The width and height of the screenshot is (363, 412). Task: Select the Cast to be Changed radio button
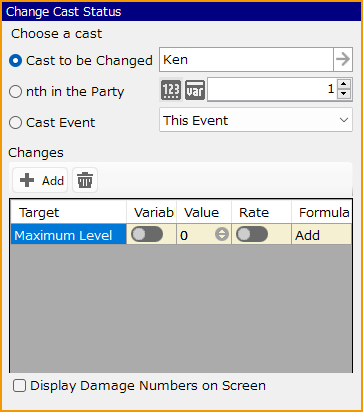point(15,61)
